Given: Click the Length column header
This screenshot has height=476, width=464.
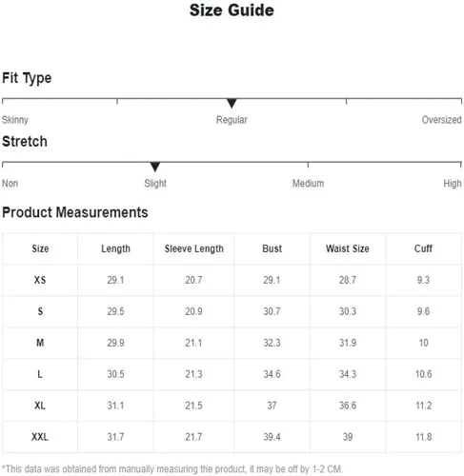Looking at the screenshot, I should tap(115, 248).
